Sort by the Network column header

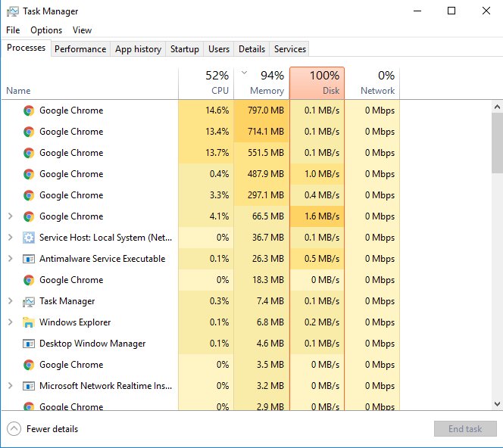372,83
